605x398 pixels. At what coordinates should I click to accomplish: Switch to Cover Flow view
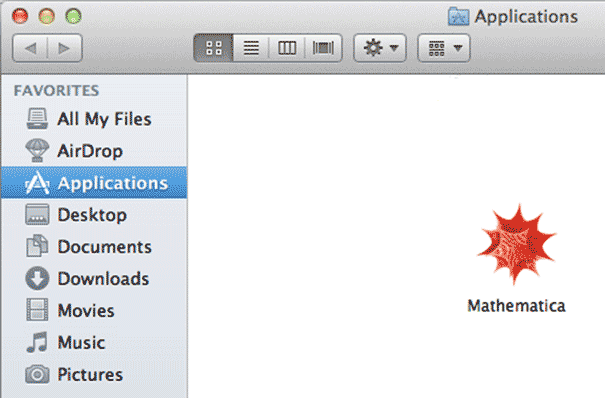[x=323, y=48]
